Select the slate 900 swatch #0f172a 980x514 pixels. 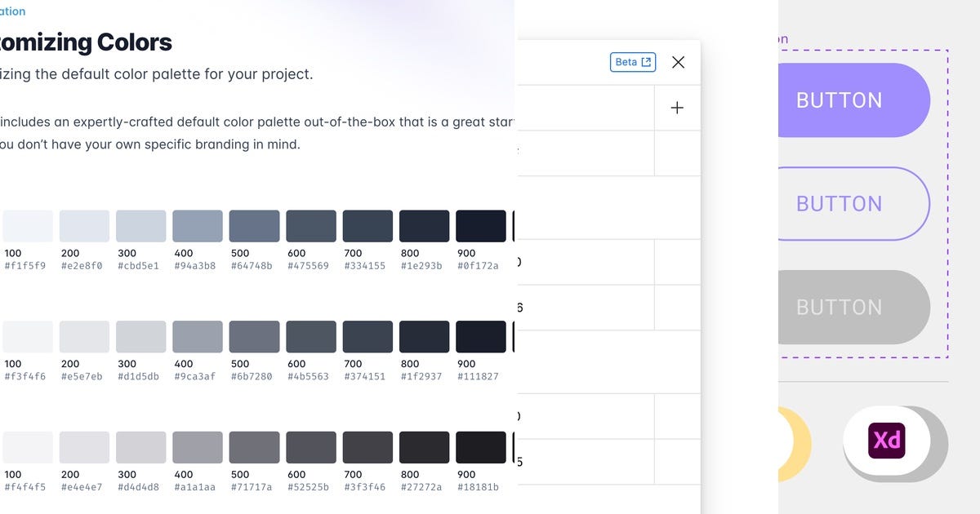pos(481,225)
